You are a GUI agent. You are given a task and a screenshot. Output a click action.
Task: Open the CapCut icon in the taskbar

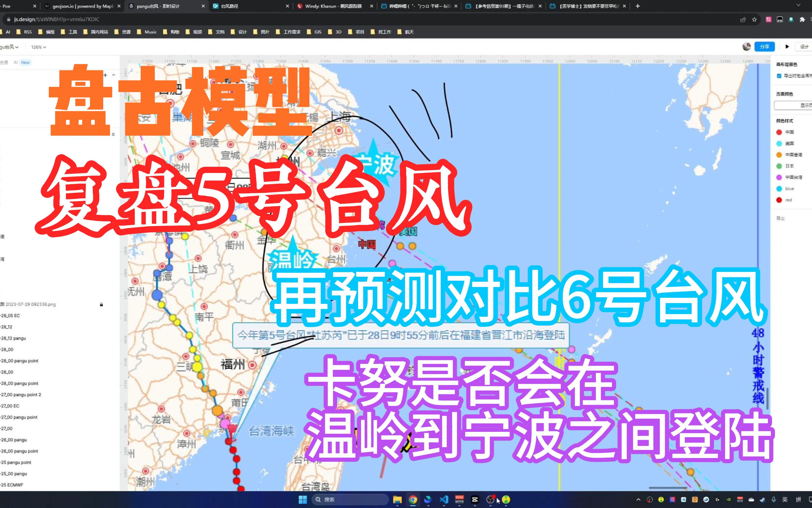point(475,500)
